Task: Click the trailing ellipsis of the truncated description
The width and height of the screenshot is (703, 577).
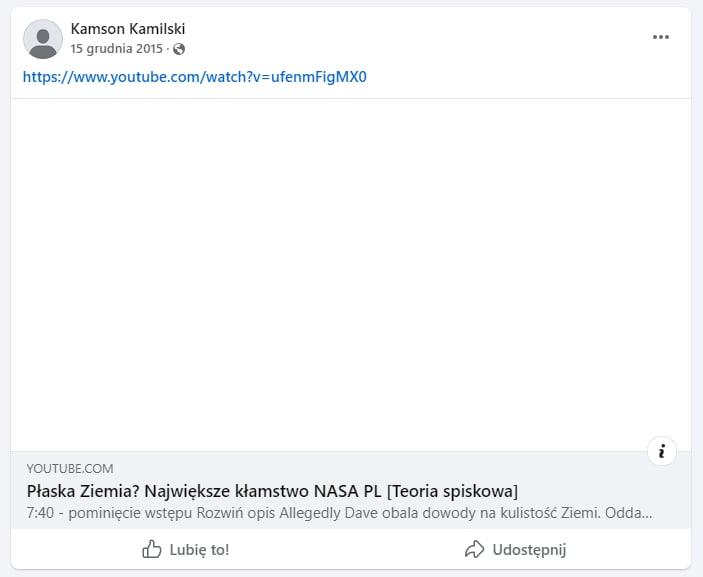Action: pyautogui.click(x=646, y=513)
